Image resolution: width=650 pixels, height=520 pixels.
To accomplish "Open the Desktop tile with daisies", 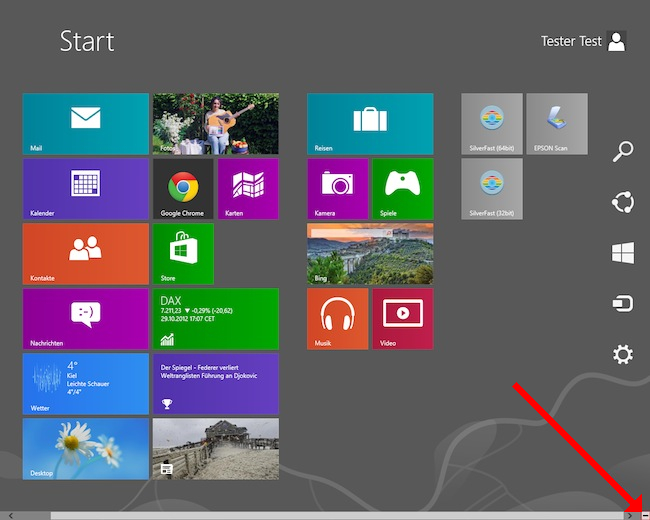I will pyautogui.click(x=85, y=449).
